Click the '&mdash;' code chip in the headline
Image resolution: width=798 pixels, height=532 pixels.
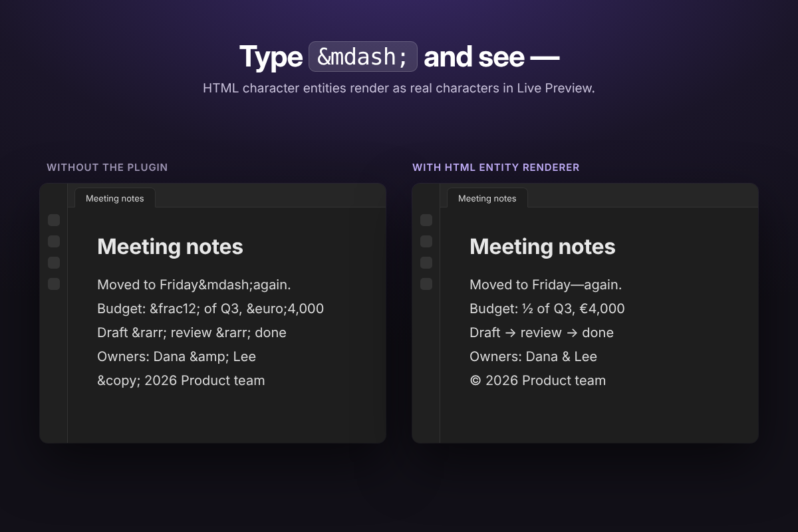(362, 57)
